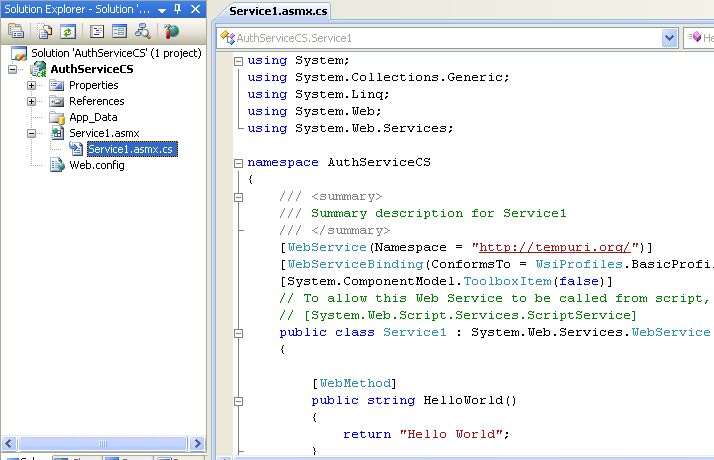Click the HelloWorld method name
Viewport: 714px width, 460px height.
[x=464, y=400]
